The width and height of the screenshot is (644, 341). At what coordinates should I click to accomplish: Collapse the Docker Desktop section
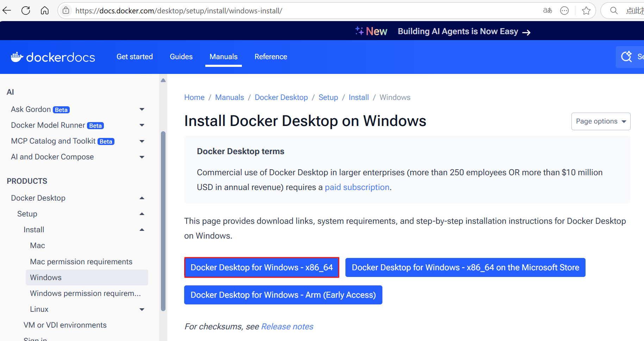click(142, 198)
